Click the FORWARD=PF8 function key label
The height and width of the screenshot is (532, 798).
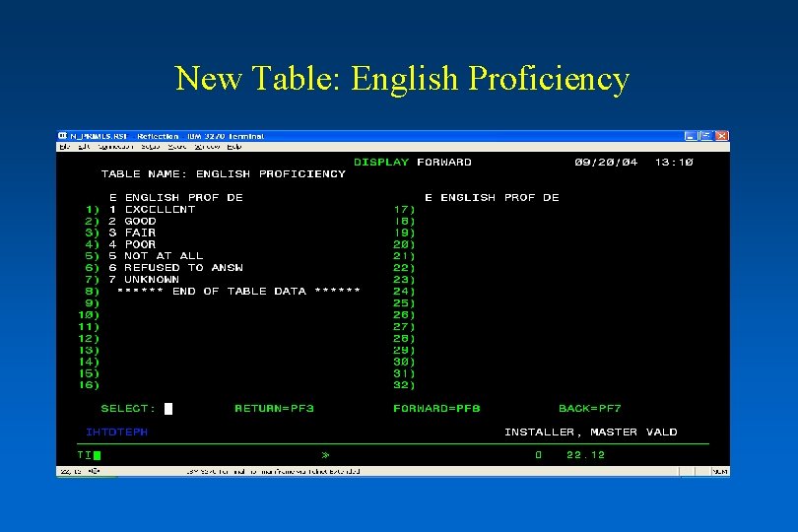click(x=436, y=408)
